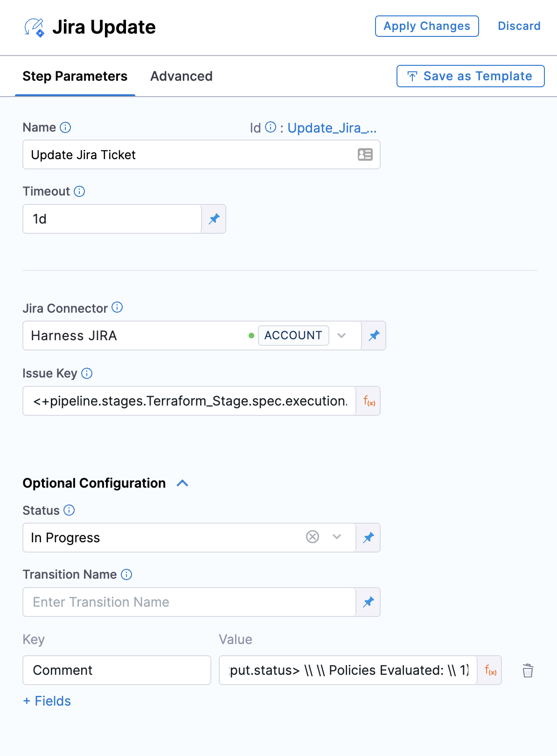Clear the In Progress status selection
Image resolution: width=557 pixels, height=756 pixels.
click(313, 537)
